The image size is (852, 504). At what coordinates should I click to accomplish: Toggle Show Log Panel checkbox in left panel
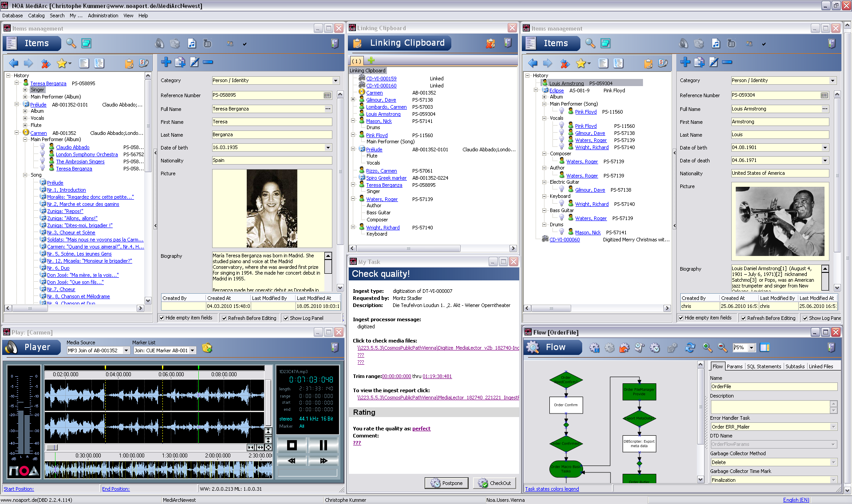point(286,318)
